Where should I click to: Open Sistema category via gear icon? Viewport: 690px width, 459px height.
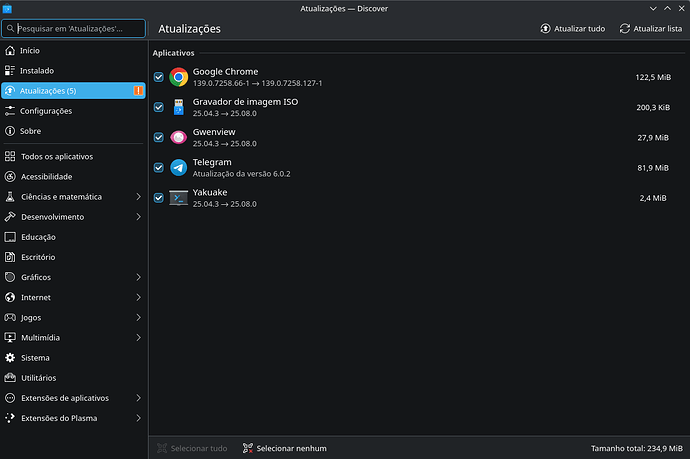point(10,357)
